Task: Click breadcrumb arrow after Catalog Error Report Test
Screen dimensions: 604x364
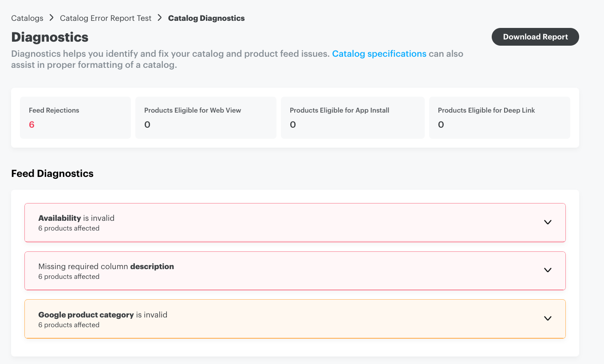Action: coord(160,18)
